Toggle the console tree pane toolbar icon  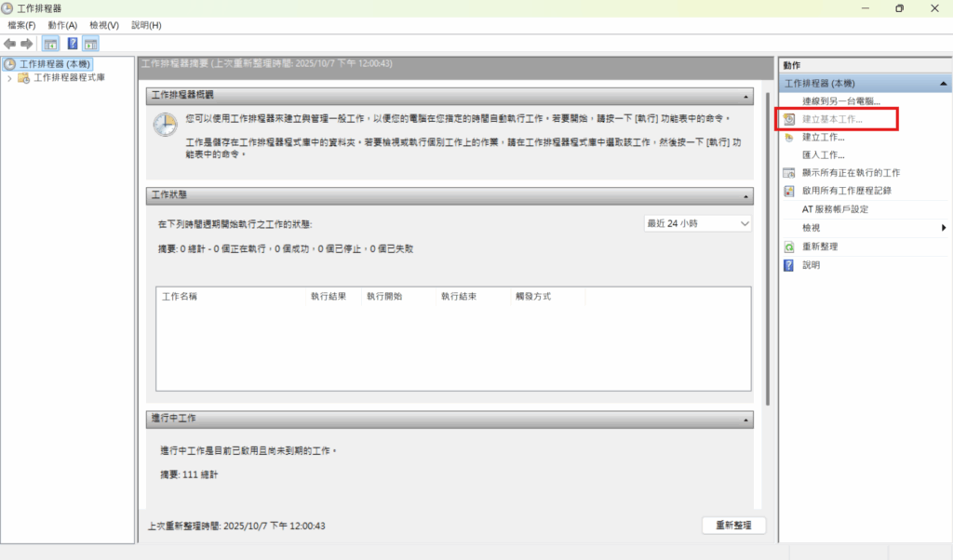click(50, 44)
